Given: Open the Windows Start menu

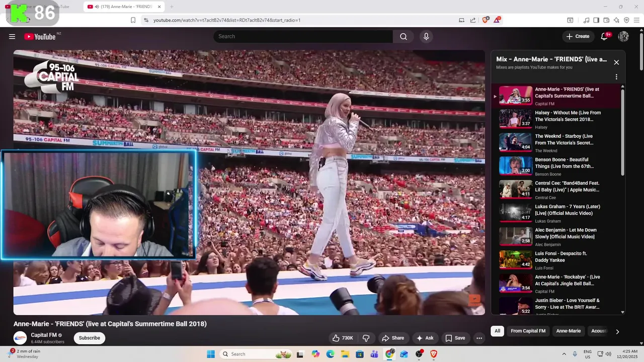Looking at the screenshot, I should (x=211, y=354).
